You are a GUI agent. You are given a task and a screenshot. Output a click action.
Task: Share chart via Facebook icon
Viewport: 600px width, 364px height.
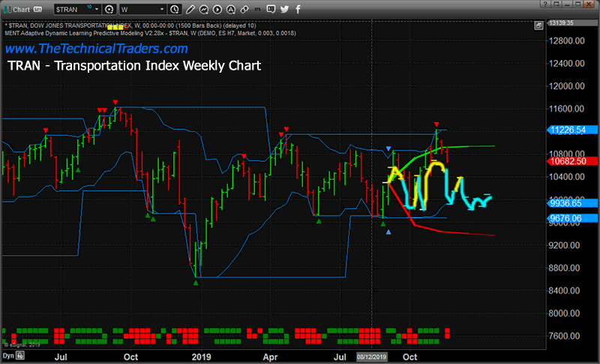click(298, 9)
